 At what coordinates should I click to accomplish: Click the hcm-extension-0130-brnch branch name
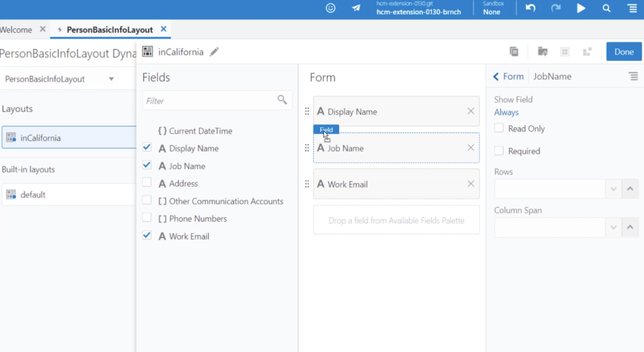point(418,12)
